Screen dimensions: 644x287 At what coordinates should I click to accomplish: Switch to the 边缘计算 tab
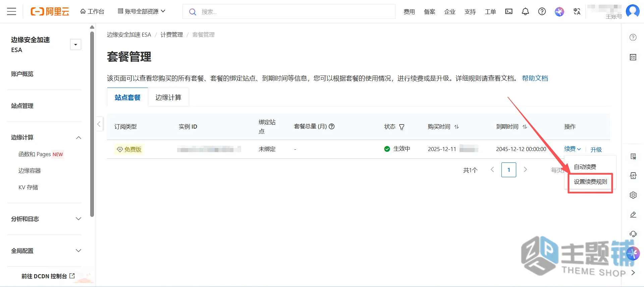click(168, 97)
